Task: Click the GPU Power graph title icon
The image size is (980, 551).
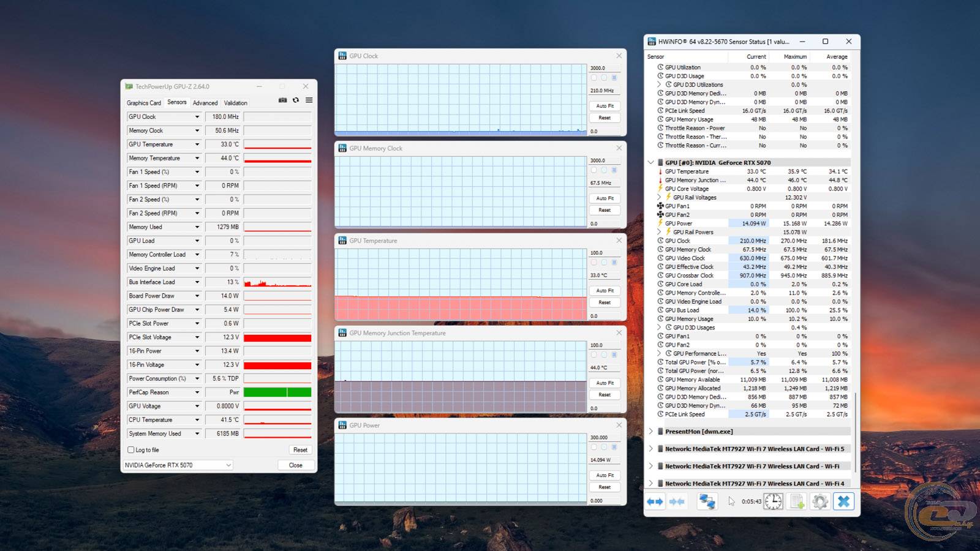Action: [342, 425]
